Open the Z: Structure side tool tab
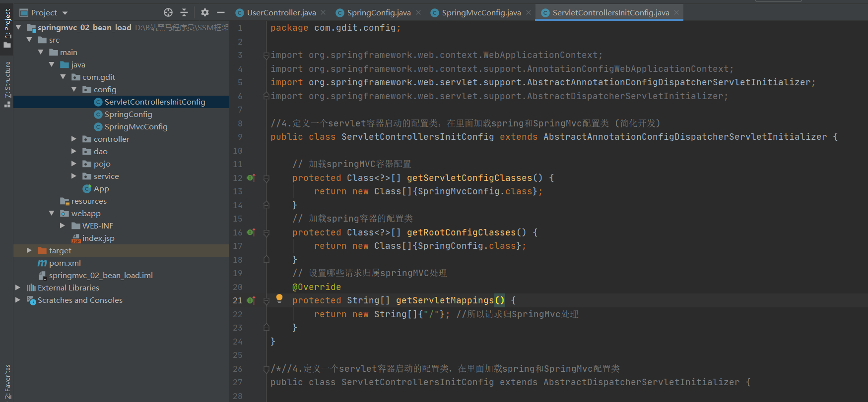The image size is (868, 402). pos(7,84)
